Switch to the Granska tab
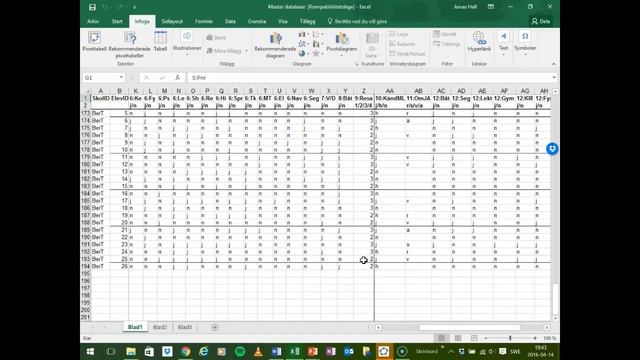Image resolution: width=640 pixels, height=360 pixels. 257,21
